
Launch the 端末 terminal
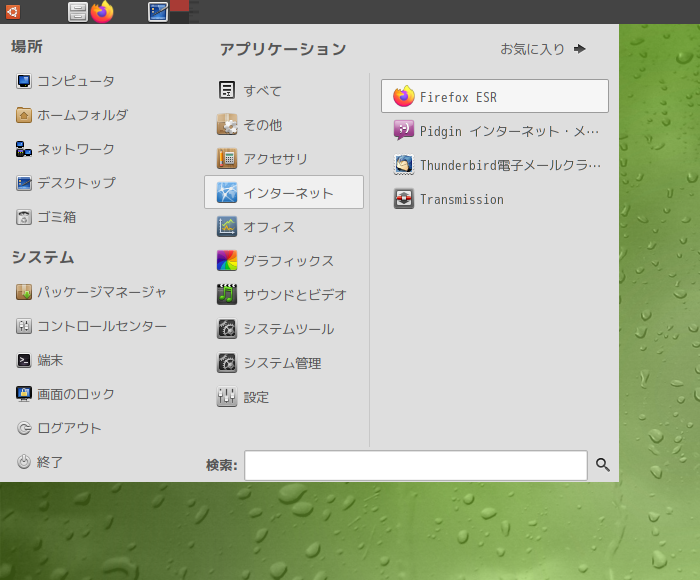[40, 360]
